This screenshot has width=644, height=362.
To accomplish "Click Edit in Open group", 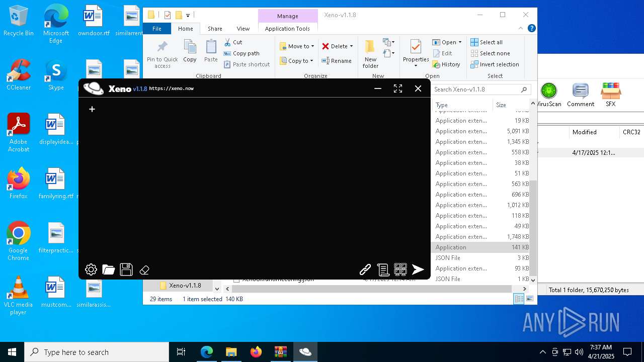I will click(442, 53).
